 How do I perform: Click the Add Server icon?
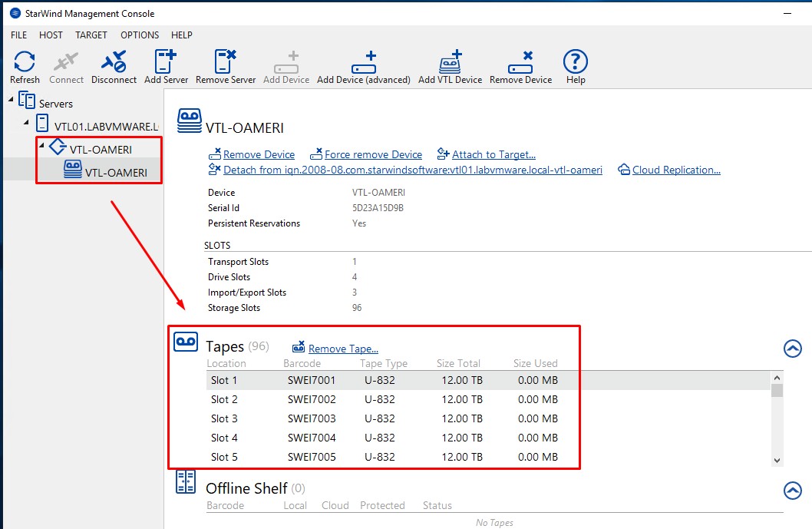[x=166, y=63]
